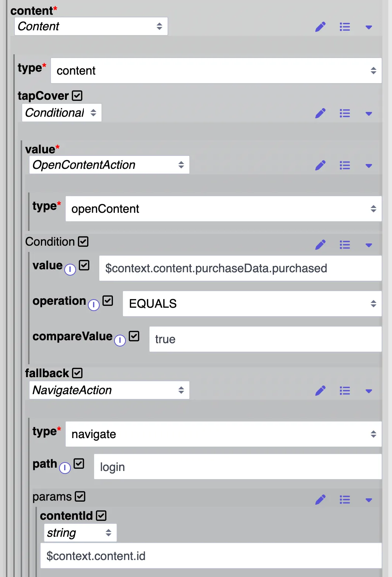Click the path input containing login
The height and width of the screenshot is (577, 392).
point(238,467)
